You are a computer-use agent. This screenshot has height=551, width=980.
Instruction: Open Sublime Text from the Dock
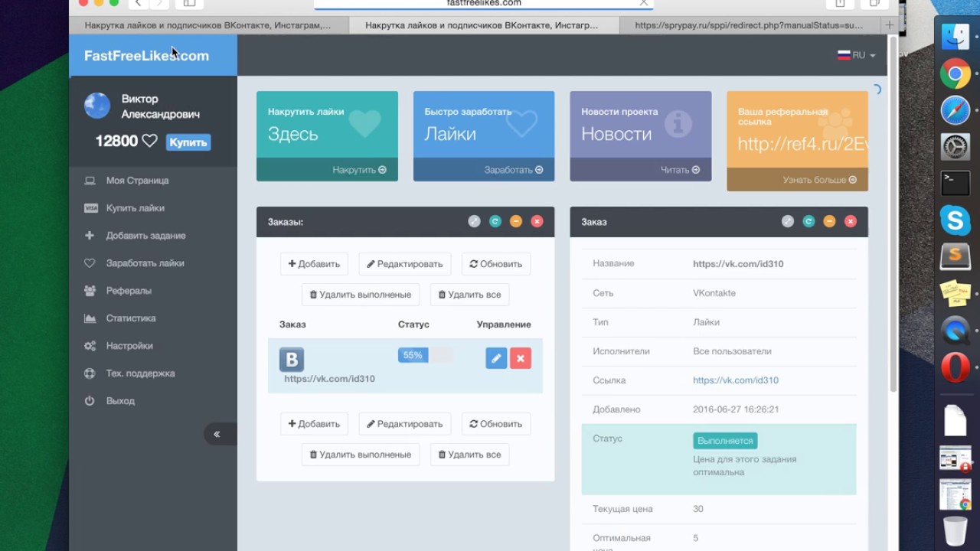(x=955, y=257)
